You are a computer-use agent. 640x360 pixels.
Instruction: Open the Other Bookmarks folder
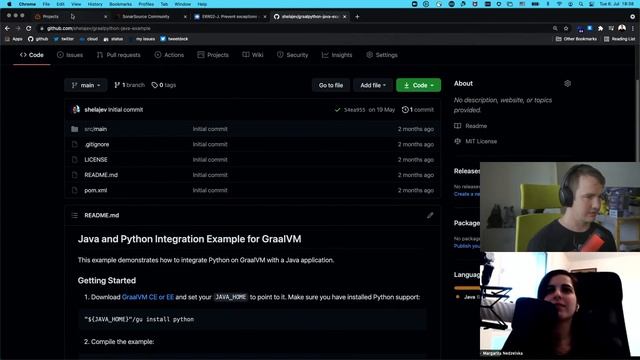(576, 39)
